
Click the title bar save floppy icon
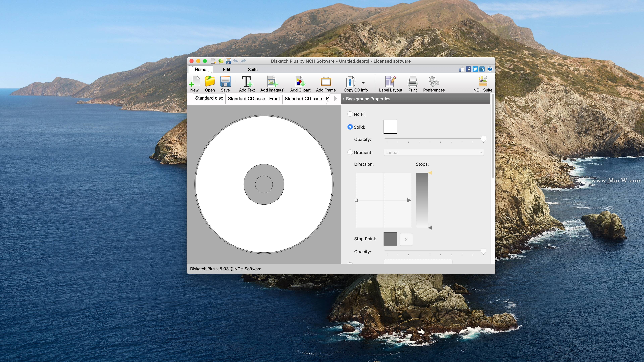click(x=228, y=61)
